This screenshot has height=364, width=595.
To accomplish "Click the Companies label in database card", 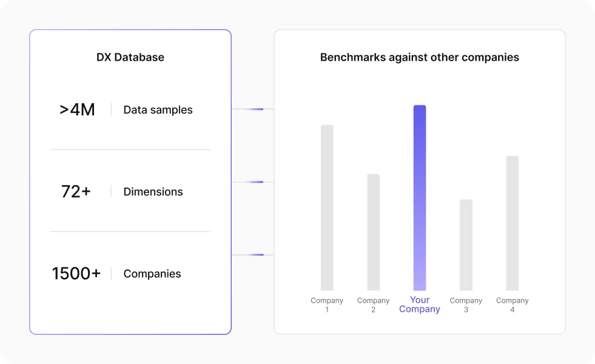I will 152,274.
